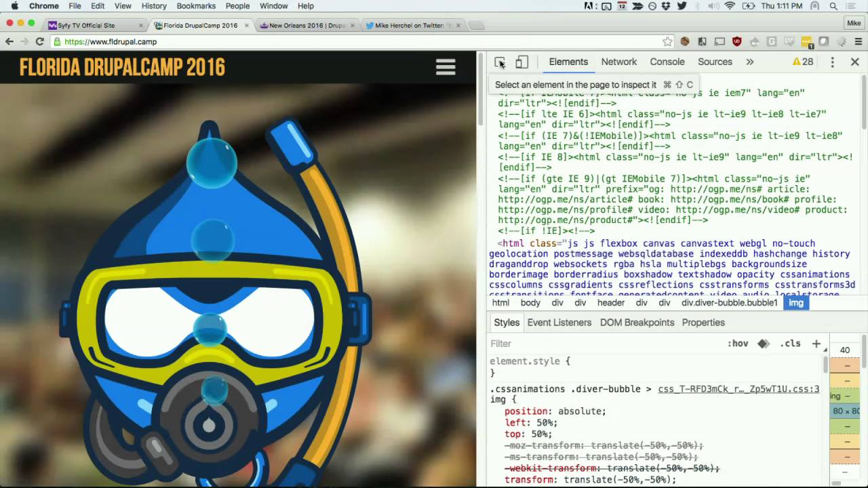The image size is (868, 488).
Task: Select the html breadcrumb item
Action: click(500, 303)
